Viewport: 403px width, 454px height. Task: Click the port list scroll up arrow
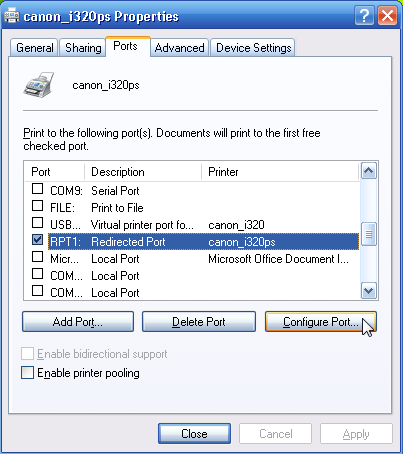(369, 171)
